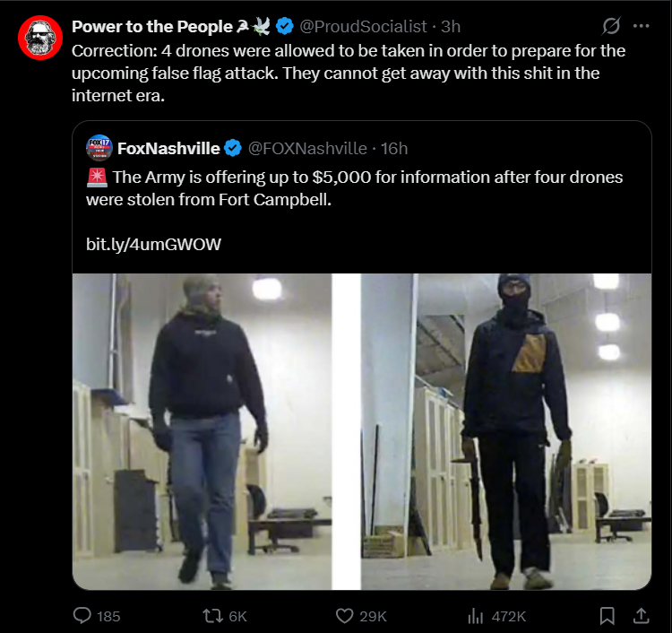The width and height of the screenshot is (672, 633).
Task: Click the reply speech bubble icon
Action: click(82, 615)
